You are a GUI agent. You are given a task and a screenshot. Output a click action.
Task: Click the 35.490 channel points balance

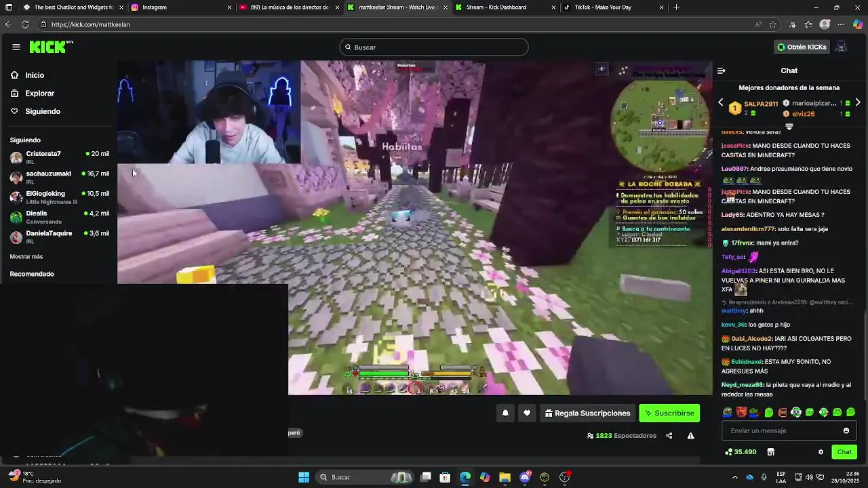click(741, 452)
